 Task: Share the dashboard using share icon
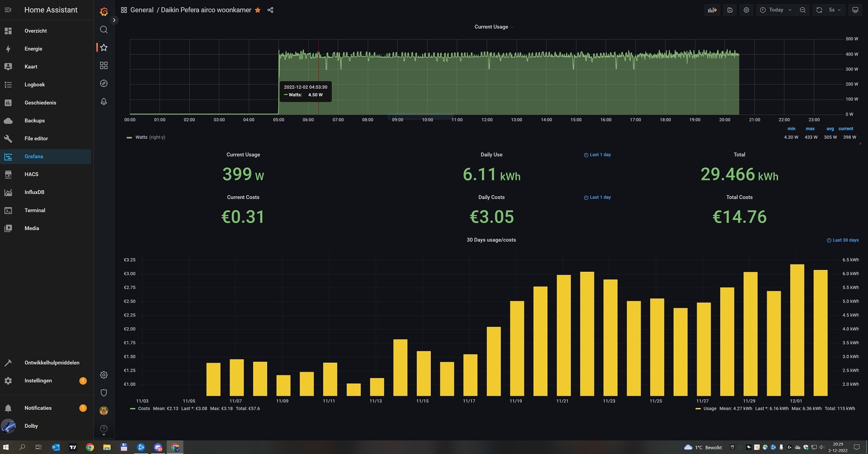tap(270, 10)
